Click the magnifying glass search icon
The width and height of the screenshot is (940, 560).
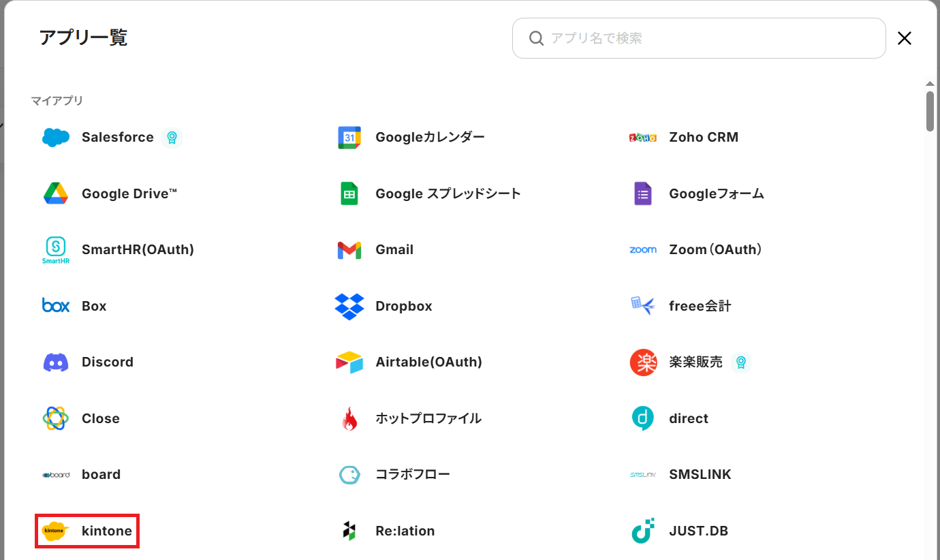536,38
